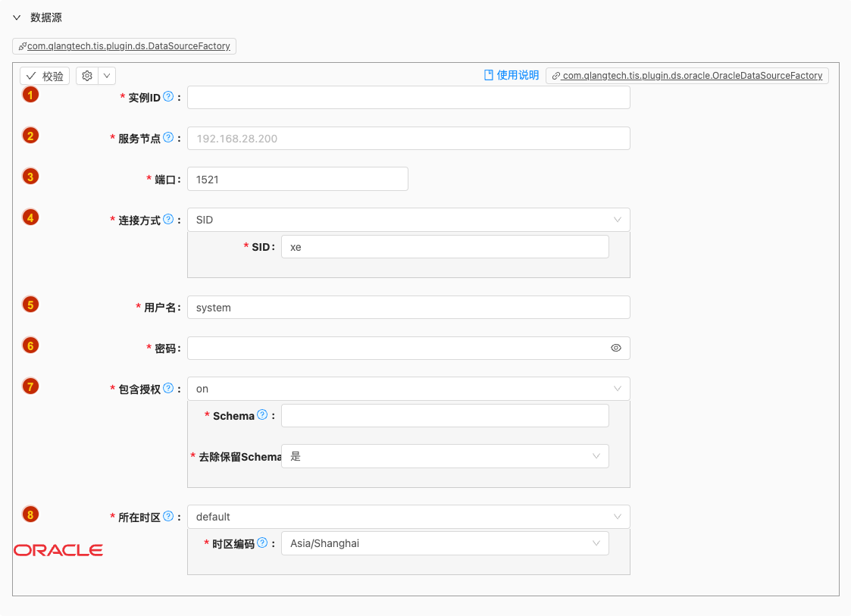Open the 去除保留Schema dropdown
Screen dimensions: 851x616
[x=444, y=456]
